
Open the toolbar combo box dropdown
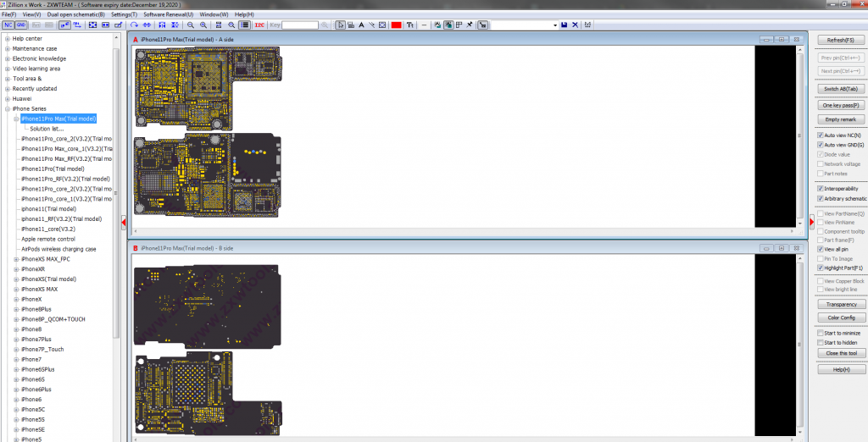pos(554,25)
